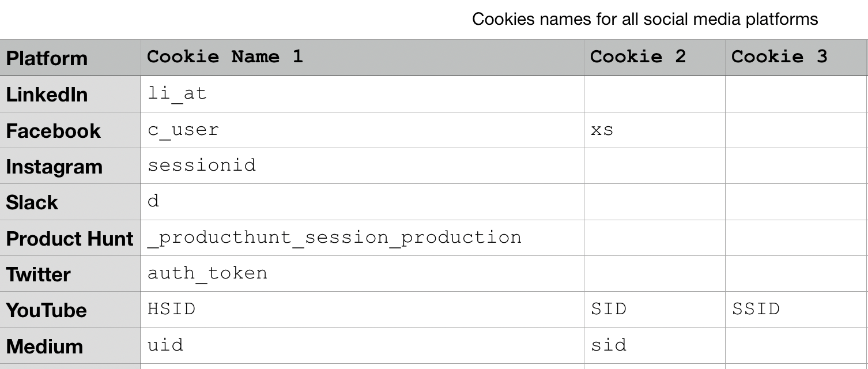Select the Facebook row label
Screen dimensions: 868x369
click(x=53, y=131)
